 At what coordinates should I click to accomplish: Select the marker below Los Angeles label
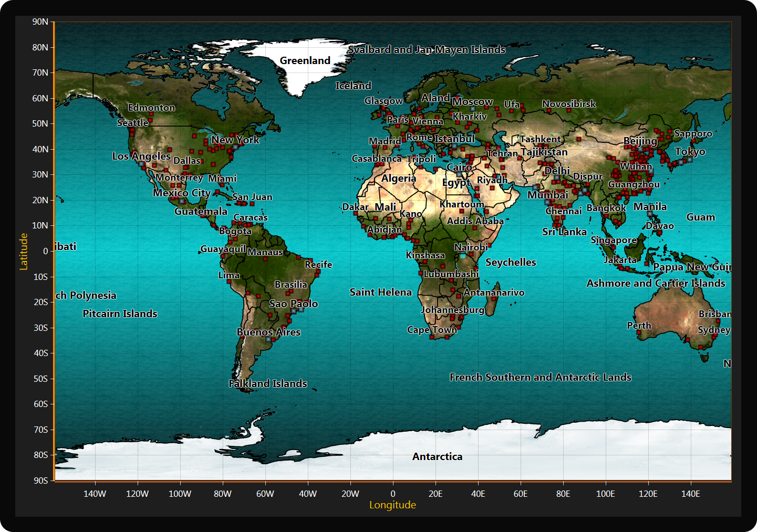click(x=142, y=164)
